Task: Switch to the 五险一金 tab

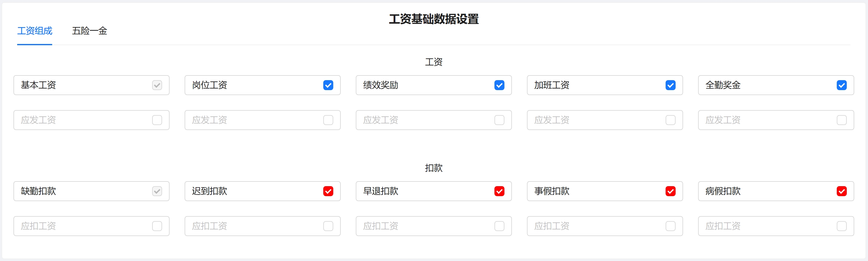Action: tap(89, 31)
